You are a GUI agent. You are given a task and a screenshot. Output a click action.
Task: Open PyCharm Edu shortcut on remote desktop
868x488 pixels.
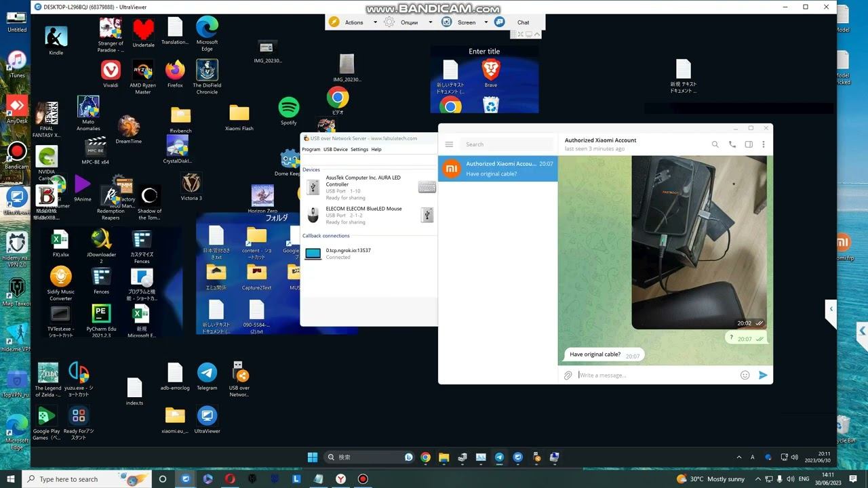pos(101,321)
